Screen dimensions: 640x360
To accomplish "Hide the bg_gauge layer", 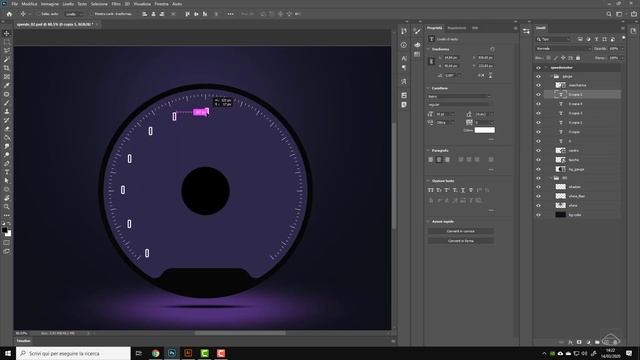I will click(538, 169).
